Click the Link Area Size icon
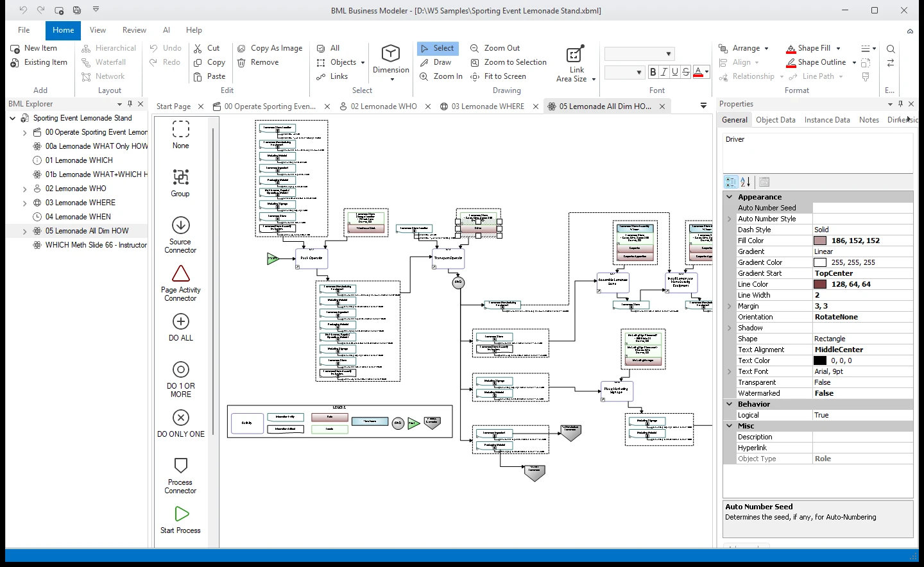Viewport: 924px width, 567px height. click(576, 63)
